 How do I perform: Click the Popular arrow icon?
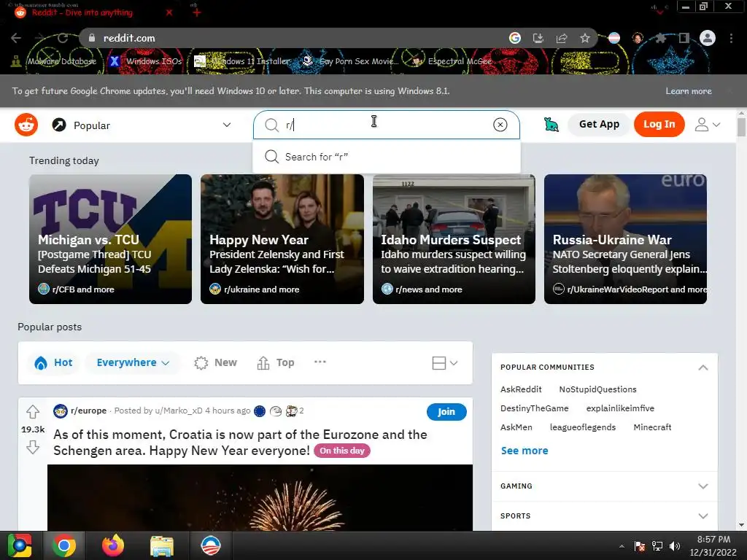click(59, 125)
